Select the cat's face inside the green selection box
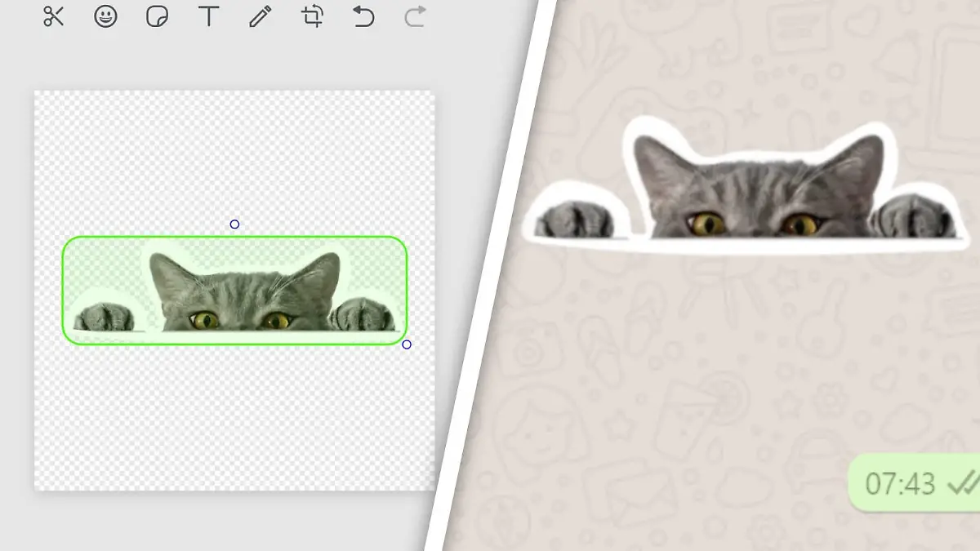 click(245, 298)
